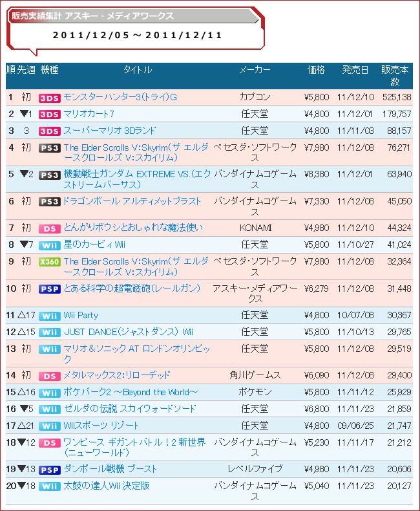This screenshot has height=511, width=420.
Task: Click the X360 badge in the rank 9 Skyrim row
Action: pos(50,262)
